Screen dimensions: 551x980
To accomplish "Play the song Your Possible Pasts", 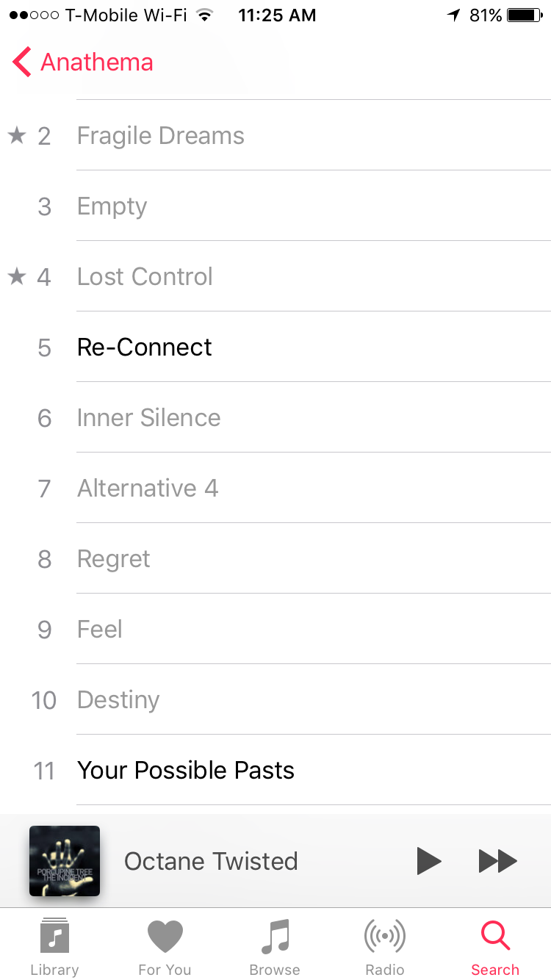I will click(x=275, y=770).
